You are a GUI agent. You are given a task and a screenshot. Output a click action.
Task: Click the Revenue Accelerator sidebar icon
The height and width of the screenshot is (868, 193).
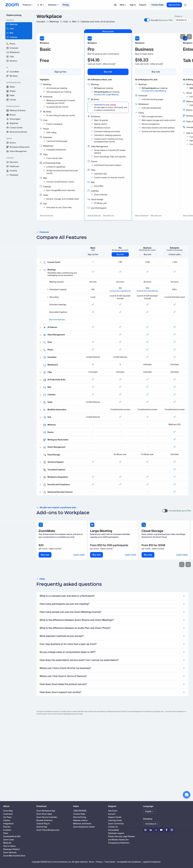pyautogui.click(x=7, y=132)
